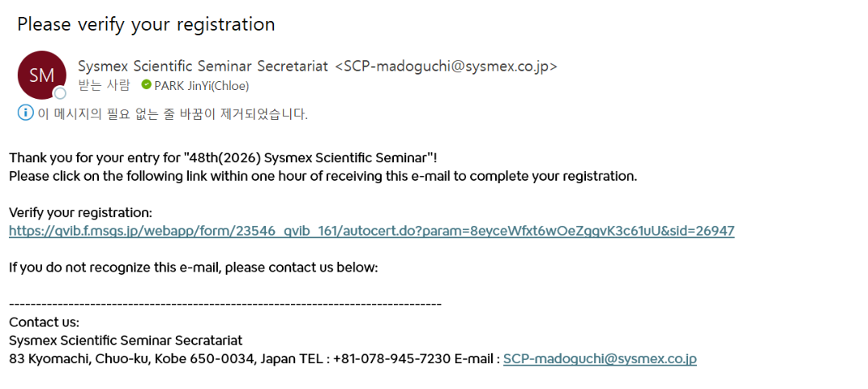Click presence status circle on SM avatar
Screen dimensions: 868x389
coord(59,93)
